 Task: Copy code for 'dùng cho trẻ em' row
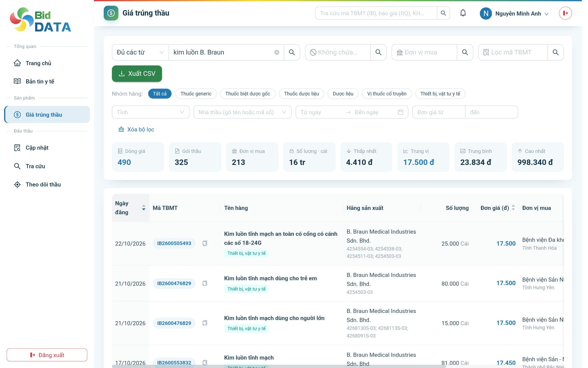pos(205,283)
